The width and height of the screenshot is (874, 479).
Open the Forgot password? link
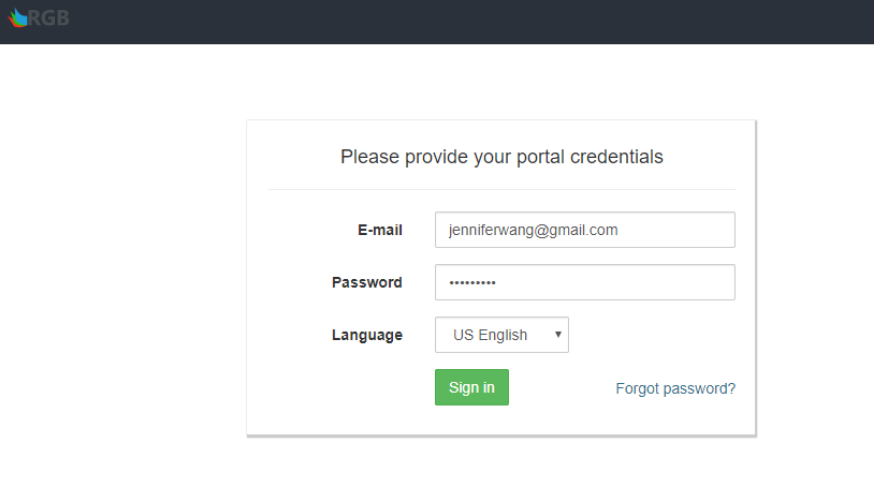676,389
